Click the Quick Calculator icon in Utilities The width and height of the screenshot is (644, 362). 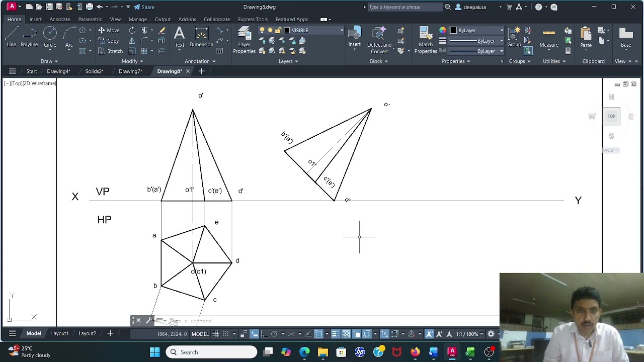(568, 51)
